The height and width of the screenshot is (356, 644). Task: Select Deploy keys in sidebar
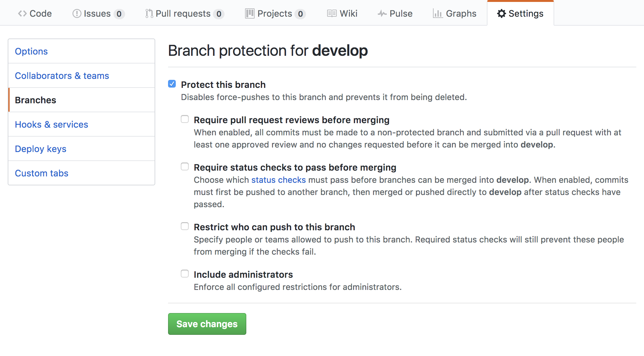(x=40, y=149)
